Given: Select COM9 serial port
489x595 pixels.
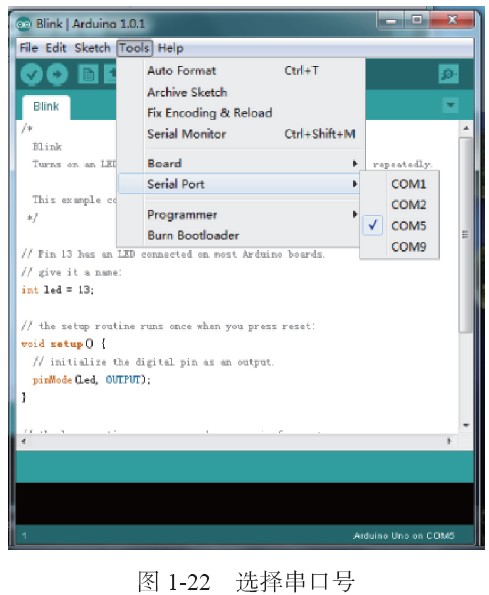Looking at the screenshot, I should pos(400,247).
